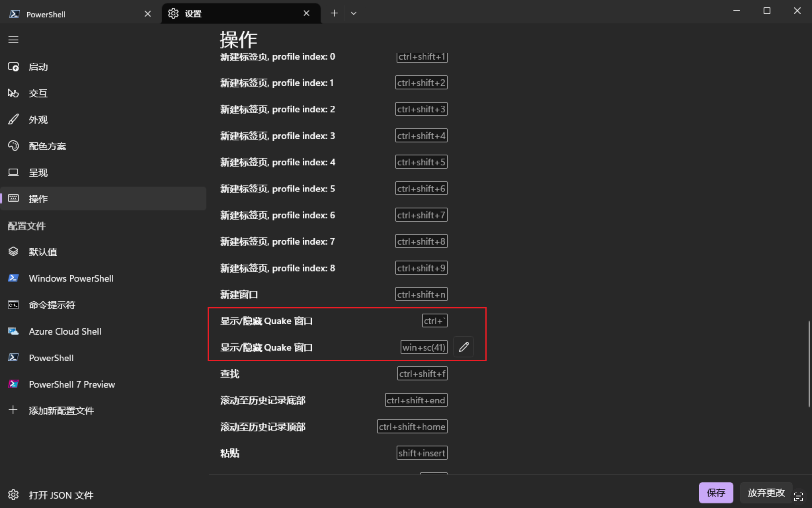The height and width of the screenshot is (508, 812).
Task: Select the PowerShell 7 Preview icon
Action: pyautogui.click(x=13, y=384)
